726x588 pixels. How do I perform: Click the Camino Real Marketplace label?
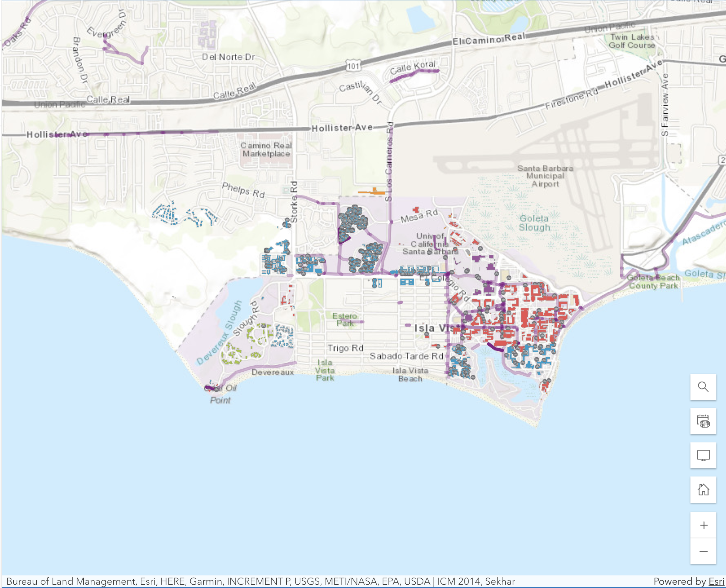[x=266, y=150]
